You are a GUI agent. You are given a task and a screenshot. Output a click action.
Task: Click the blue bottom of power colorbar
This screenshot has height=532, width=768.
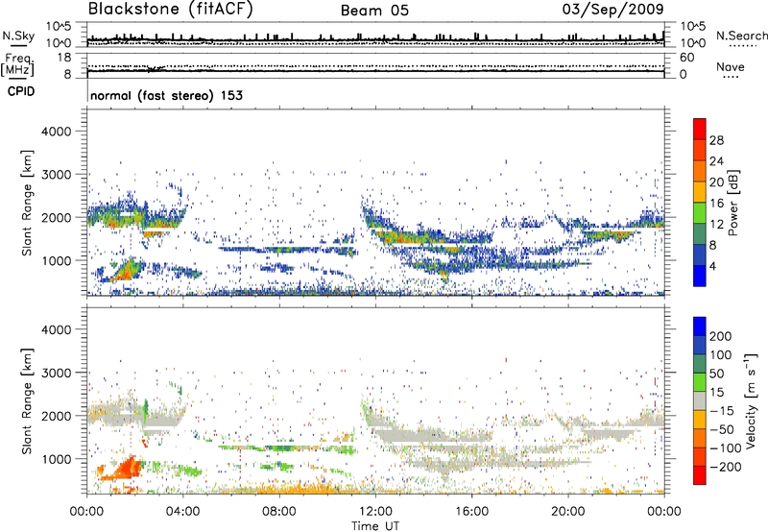click(700, 276)
